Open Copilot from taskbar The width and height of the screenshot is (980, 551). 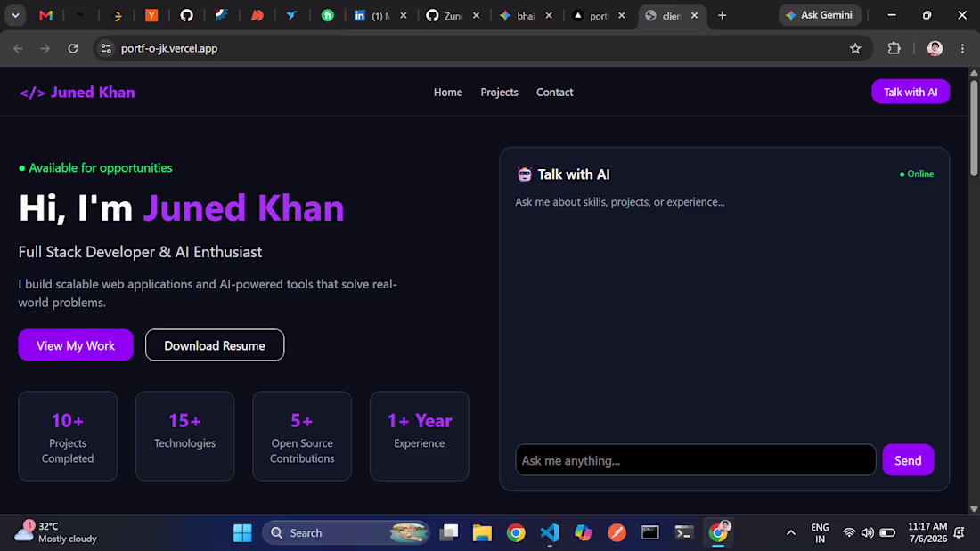(x=584, y=533)
